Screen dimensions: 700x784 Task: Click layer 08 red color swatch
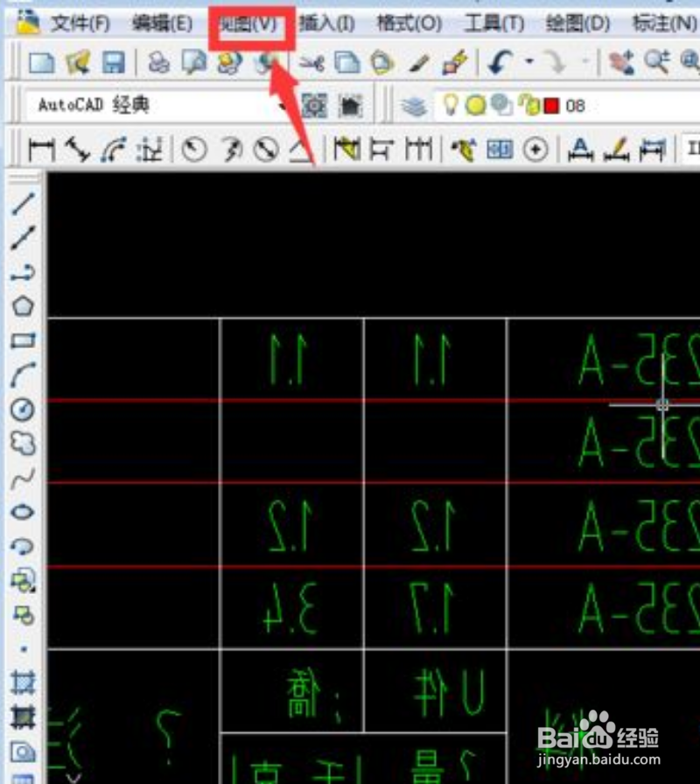pos(551,106)
